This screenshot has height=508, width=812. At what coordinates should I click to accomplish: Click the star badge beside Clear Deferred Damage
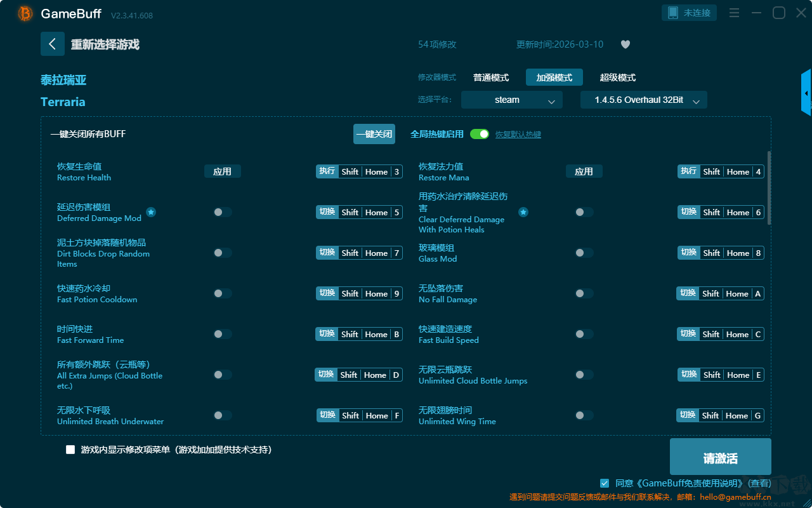pos(523,212)
